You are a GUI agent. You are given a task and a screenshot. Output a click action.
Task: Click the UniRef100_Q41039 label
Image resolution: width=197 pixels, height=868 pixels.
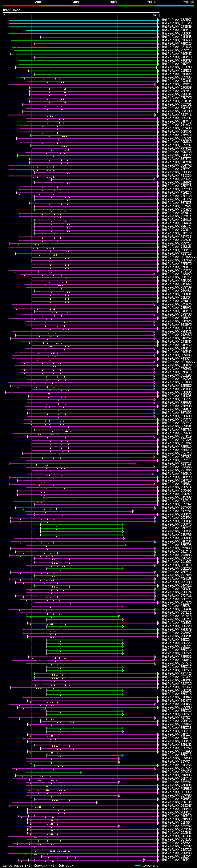(177, 125)
